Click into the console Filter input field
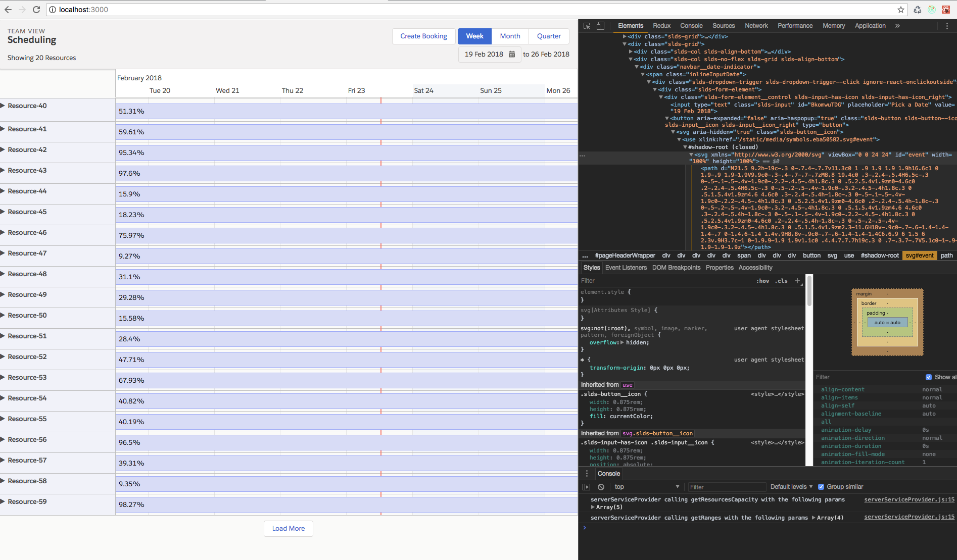957x560 pixels. click(x=726, y=486)
